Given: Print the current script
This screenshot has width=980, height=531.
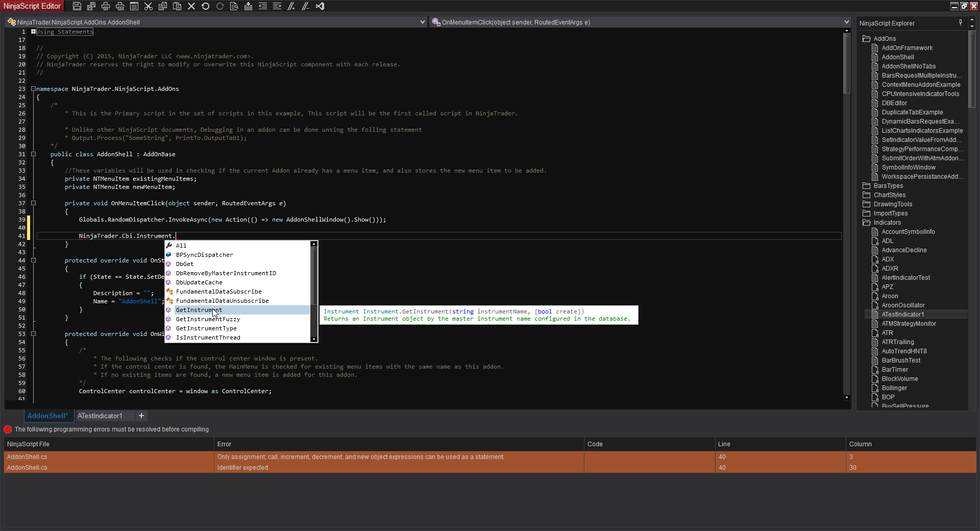Looking at the screenshot, I should point(106,6).
